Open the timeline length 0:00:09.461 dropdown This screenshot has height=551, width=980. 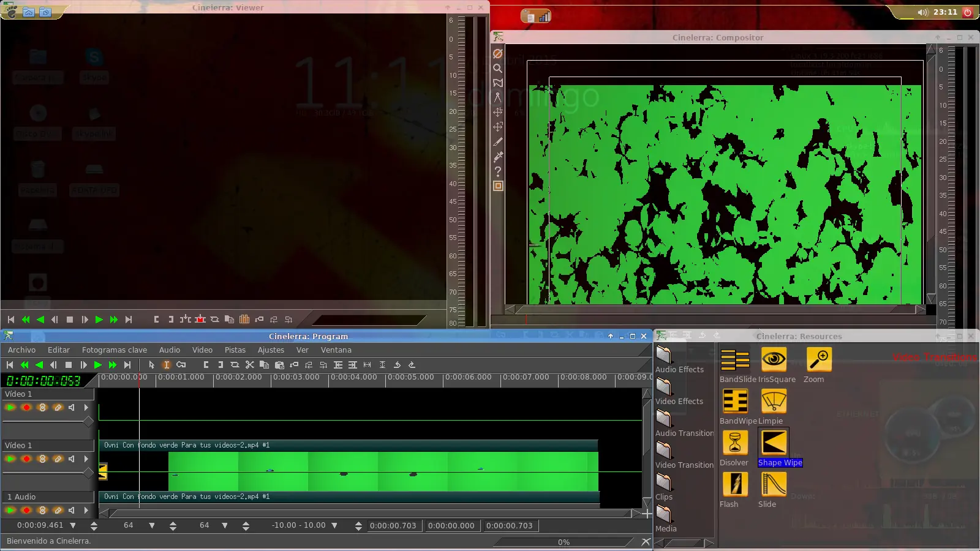(73, 525)
